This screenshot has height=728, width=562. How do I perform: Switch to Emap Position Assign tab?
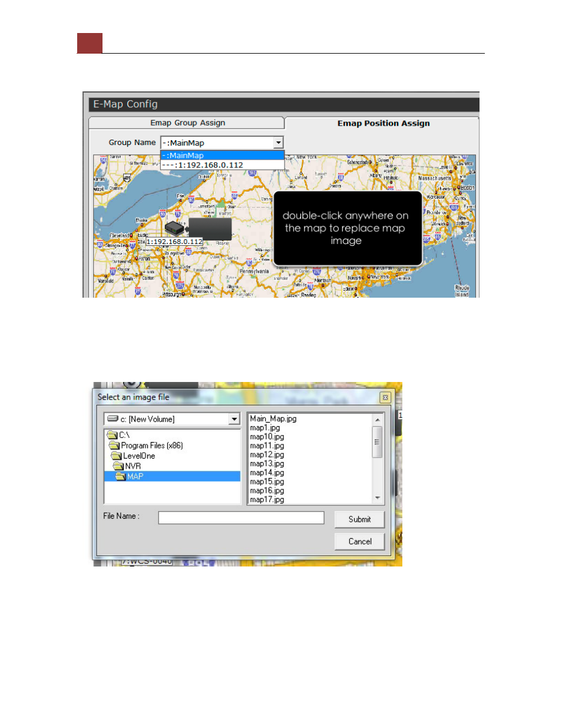(383, 123)
